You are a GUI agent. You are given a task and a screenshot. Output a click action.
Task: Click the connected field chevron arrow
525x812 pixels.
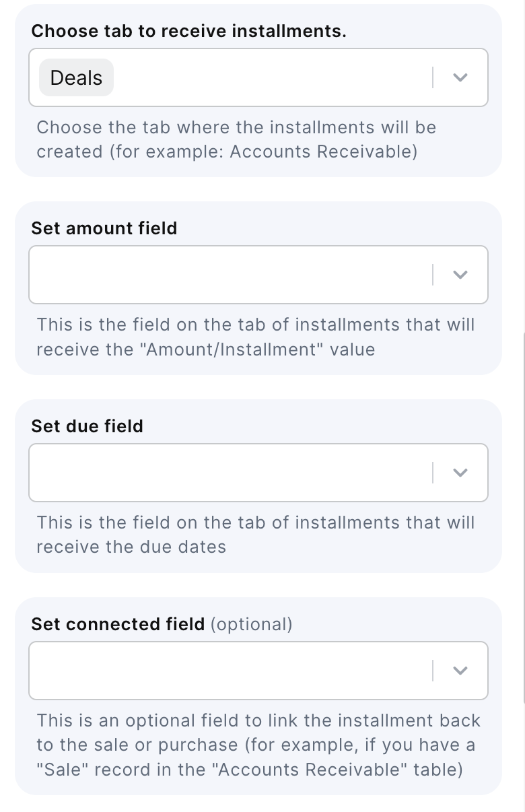tap(460, 671)
